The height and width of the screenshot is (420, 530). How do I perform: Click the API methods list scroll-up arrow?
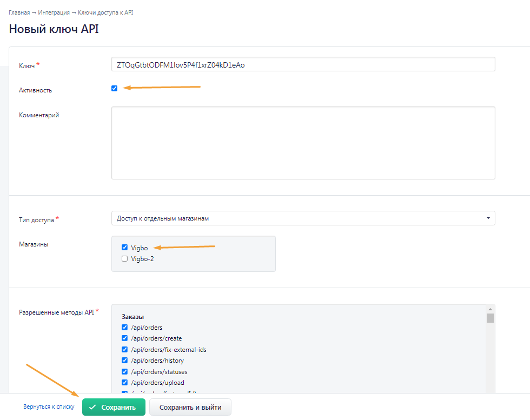490,309
